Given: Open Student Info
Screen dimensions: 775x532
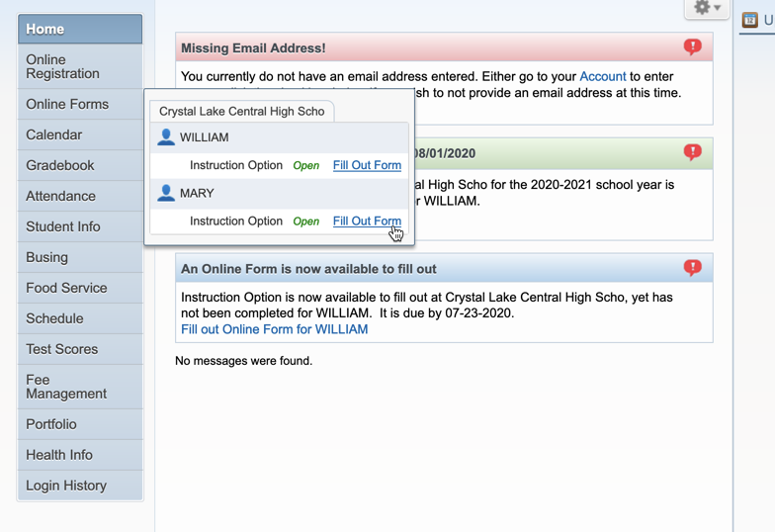Looking at the screenshot, I should click(80, 226).
